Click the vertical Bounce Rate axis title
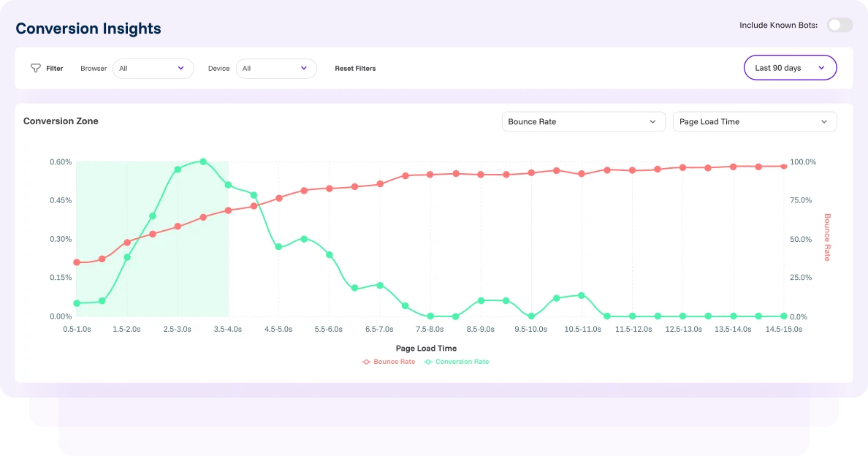This screenshot has width=868, height=456. 828,237
